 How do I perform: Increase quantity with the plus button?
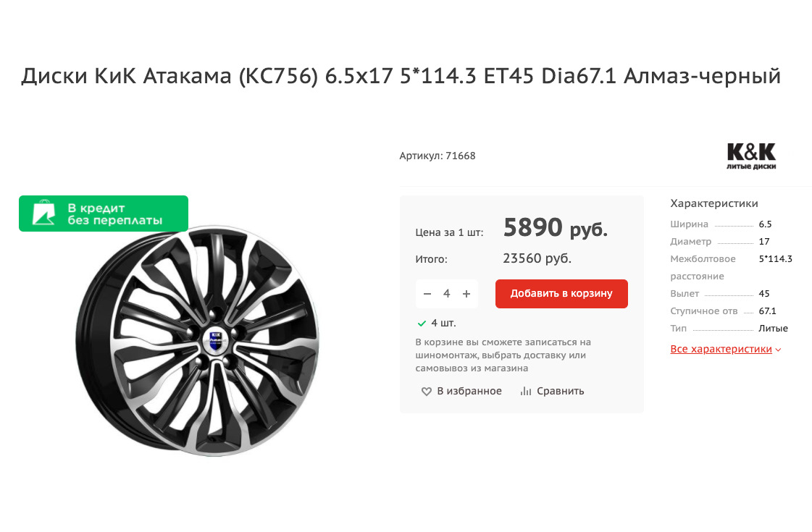pyautogui.click(x=466, y=294)
